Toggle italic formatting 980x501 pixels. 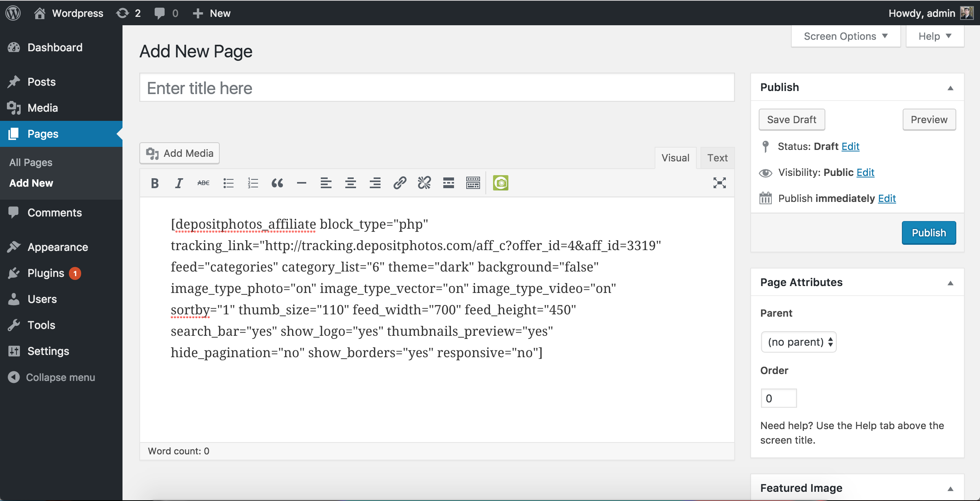click(x=179, y=183)
